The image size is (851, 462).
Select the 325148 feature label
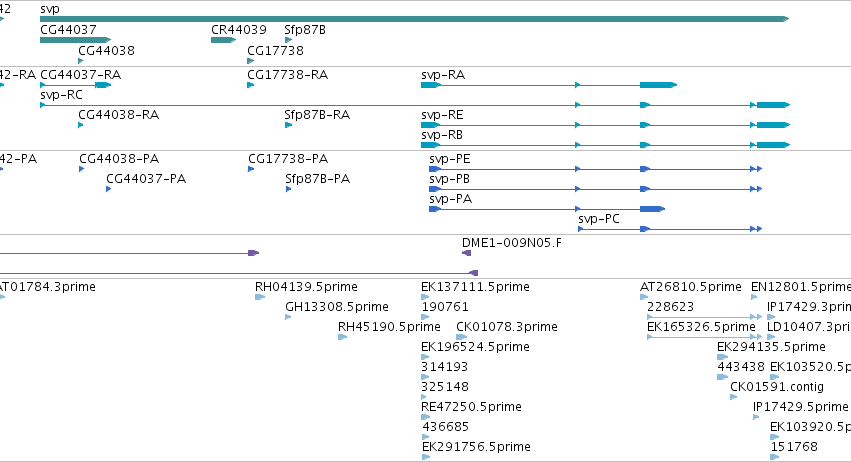point(445,387)
